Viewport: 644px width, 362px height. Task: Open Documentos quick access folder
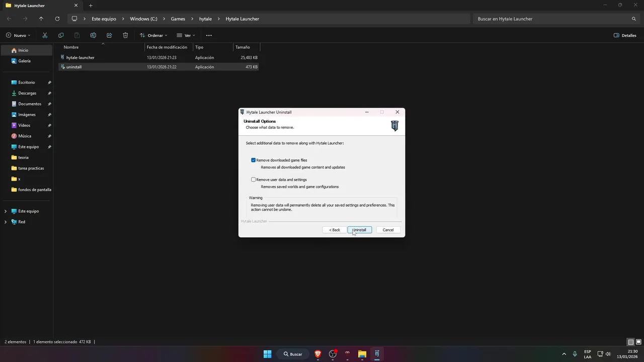(x=26, y=104)
